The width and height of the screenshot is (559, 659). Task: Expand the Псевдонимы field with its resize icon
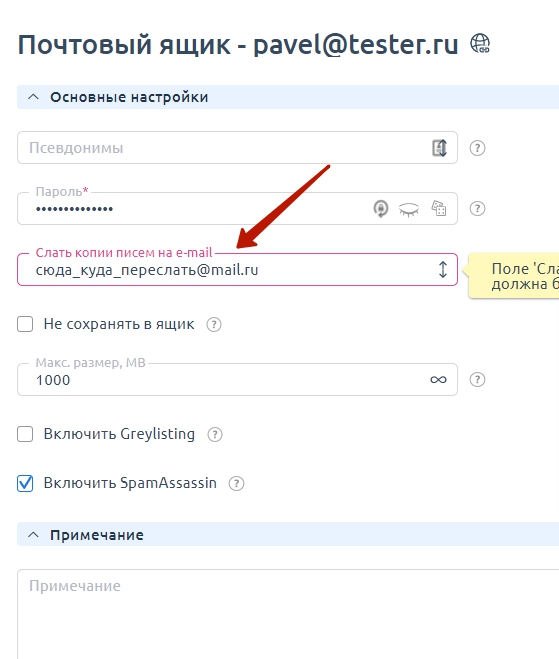pyautogui.click(x=439, y=148)
